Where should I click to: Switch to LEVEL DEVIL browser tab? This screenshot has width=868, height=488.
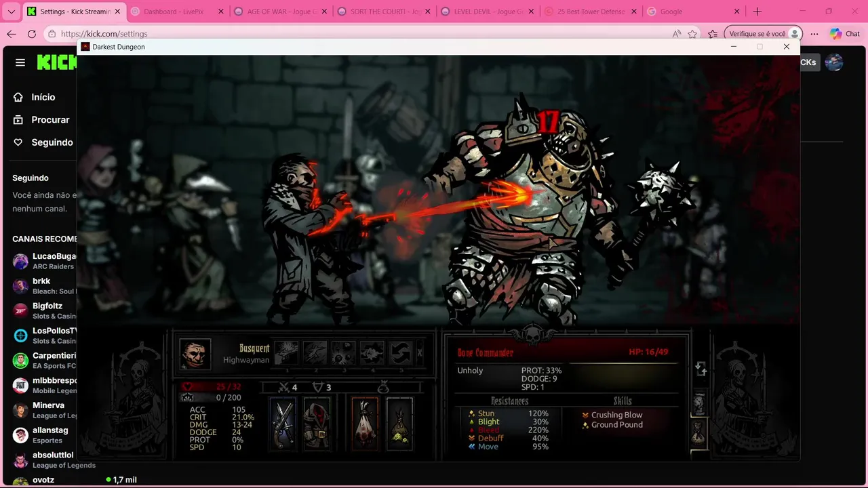[487, 12]
